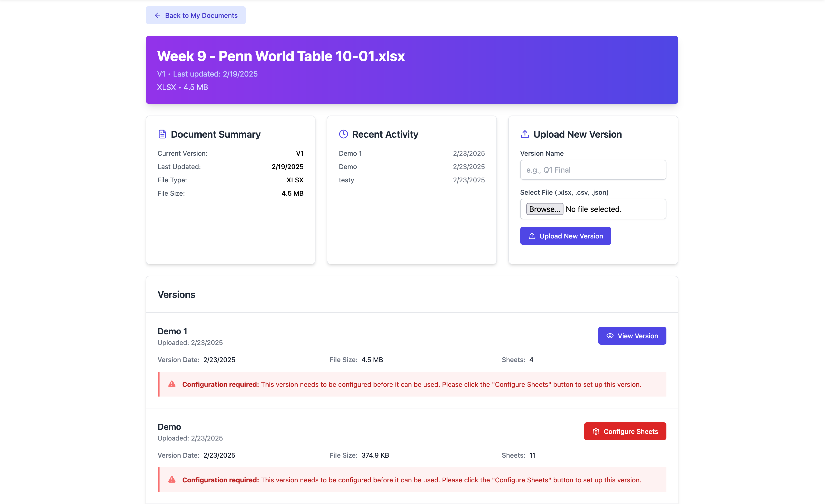Click the Version Name label
The image size is (825, 504).
point(542,153)
